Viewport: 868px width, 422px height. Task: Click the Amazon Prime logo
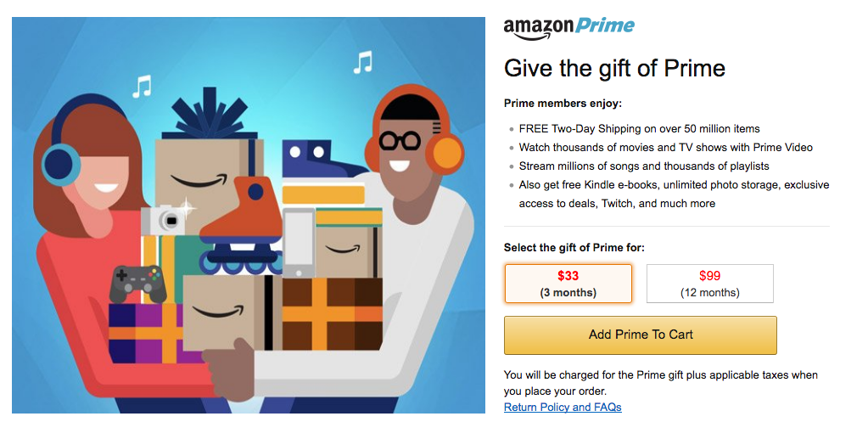(x=569, y=28)
